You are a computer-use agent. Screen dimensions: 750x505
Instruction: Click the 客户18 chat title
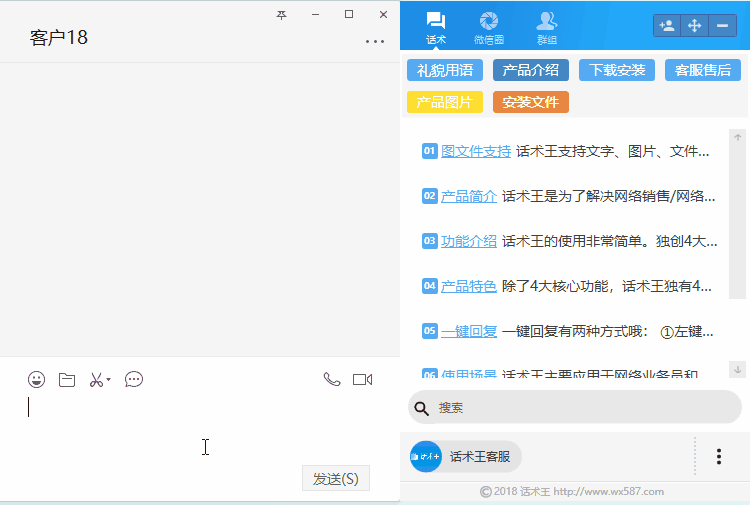(59, 38)
